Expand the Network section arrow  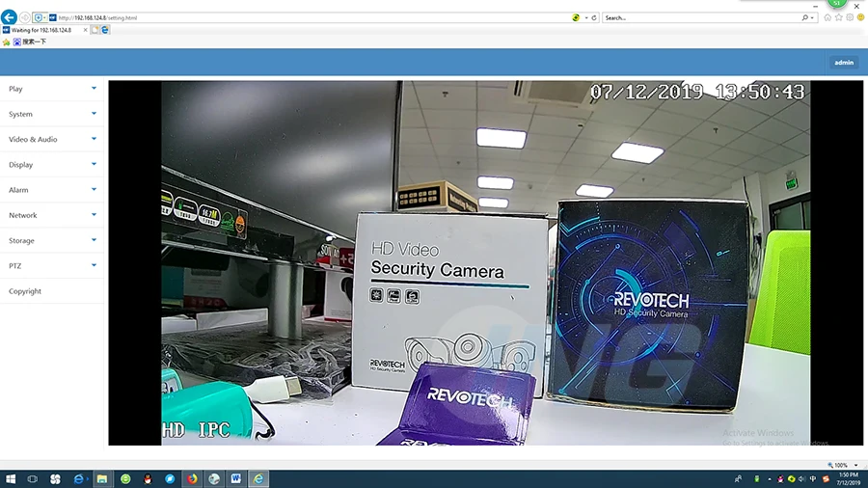94,215
